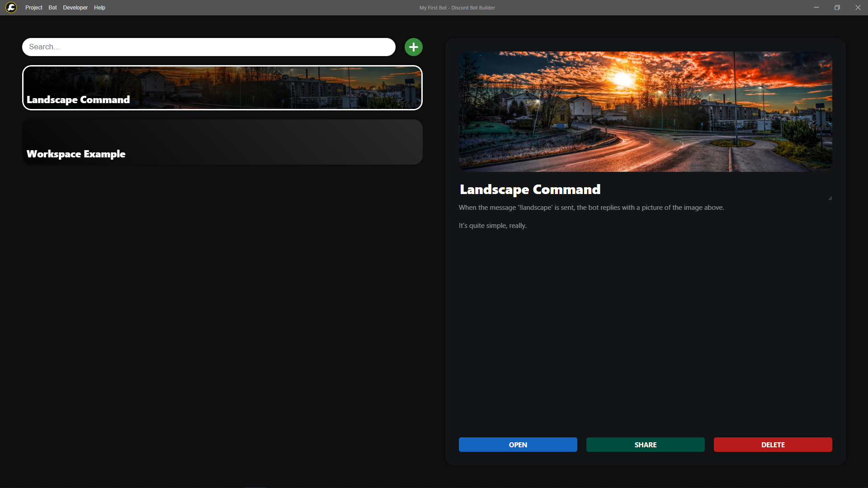Close the Discord Bot Builder window
The height and width of the screenshot is (488, 868).
(x=858, y=8)
